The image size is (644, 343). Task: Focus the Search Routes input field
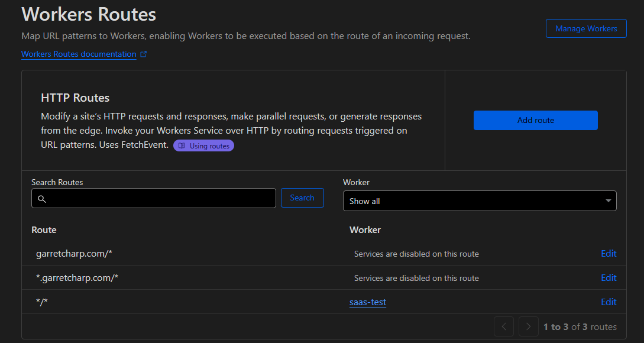click(x=160, y=199)
